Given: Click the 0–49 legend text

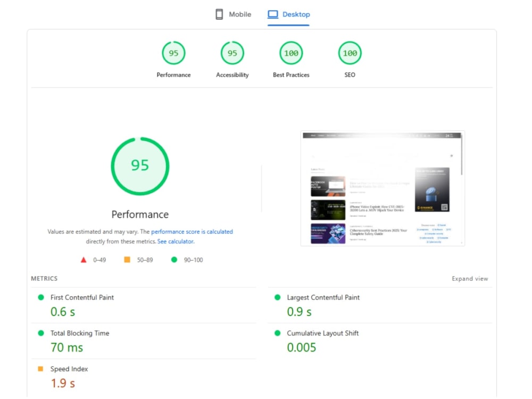Looking at the screenshot, I should click(99, 260).
